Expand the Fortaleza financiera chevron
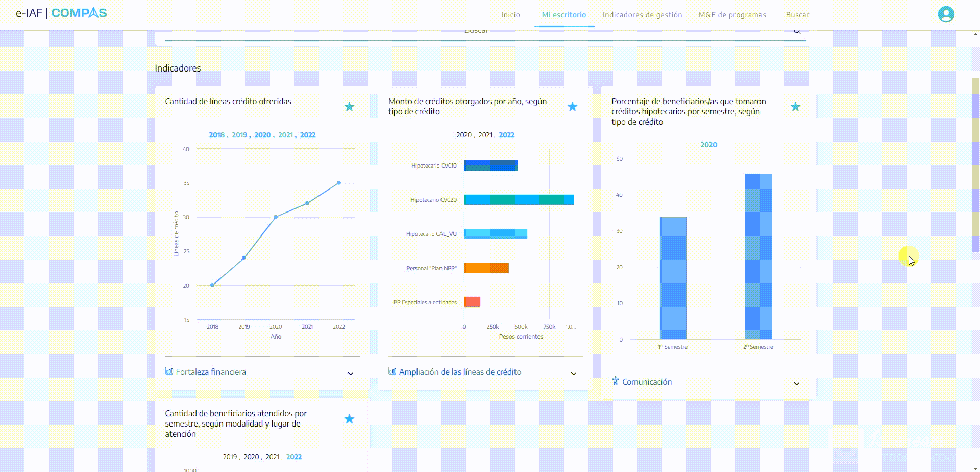The width and height of the screenshot is (980, 472). [x=351, y=374]
